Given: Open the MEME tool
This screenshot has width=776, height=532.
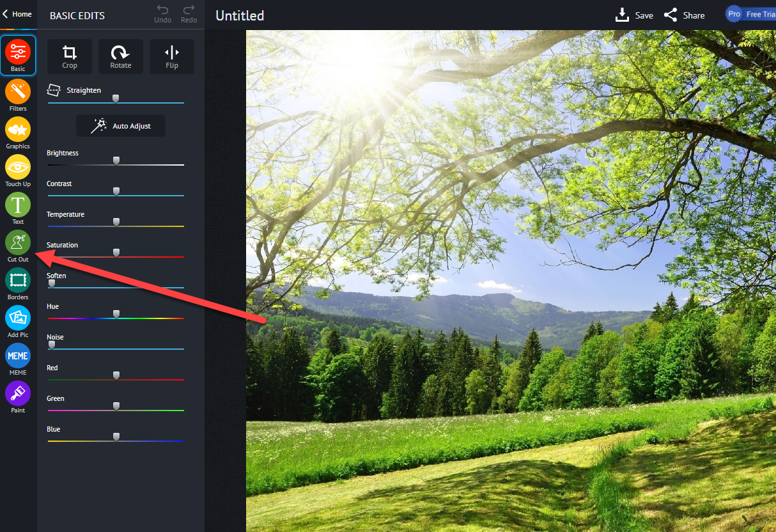Looking at the screenshot, I should click(18, 359).
